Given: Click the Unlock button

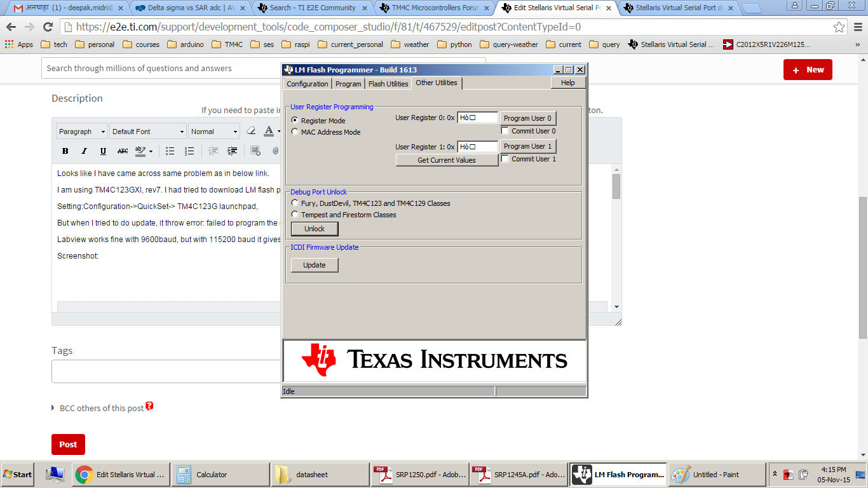Looking at the screenshot, I should tap(315, 229).
